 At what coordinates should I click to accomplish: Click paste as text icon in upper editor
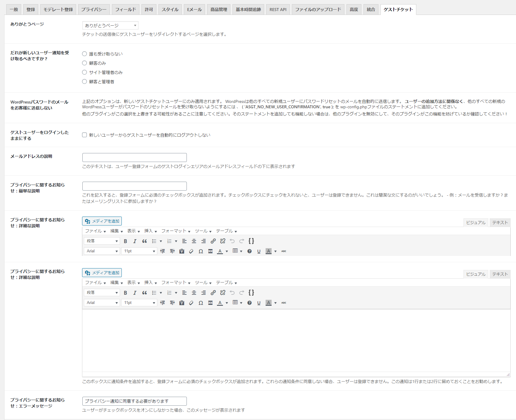182,251
